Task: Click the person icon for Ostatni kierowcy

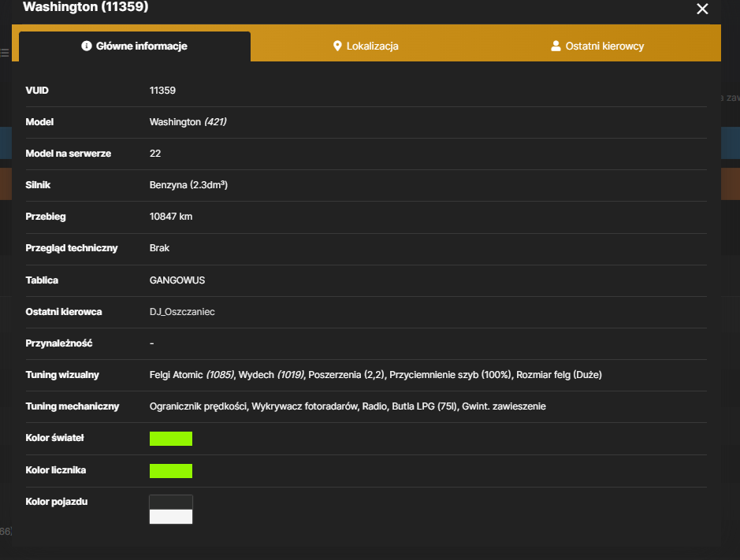Action: [556, 46]
